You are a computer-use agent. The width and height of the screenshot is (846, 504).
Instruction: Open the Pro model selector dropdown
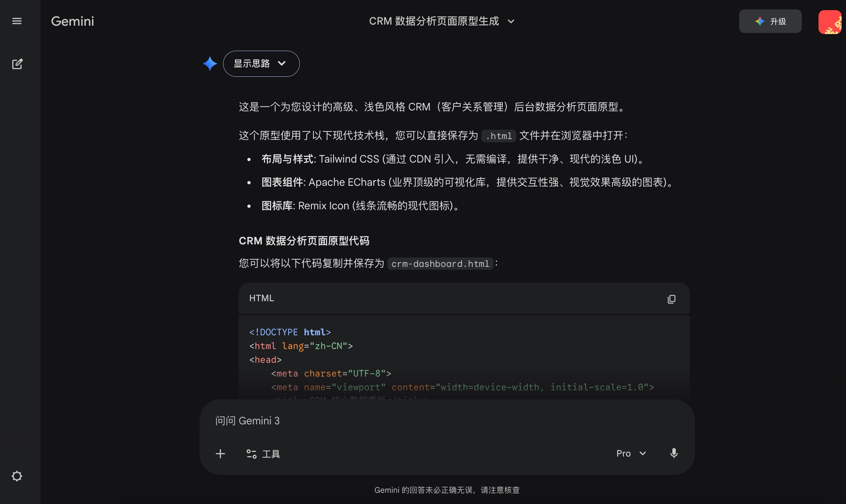pyautogui.click(x=631, y=453)
